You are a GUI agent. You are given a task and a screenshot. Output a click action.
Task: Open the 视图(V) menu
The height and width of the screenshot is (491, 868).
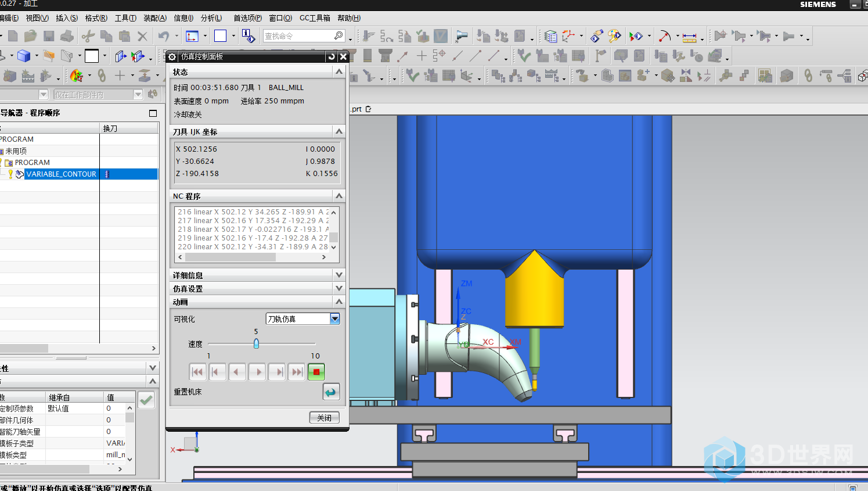point(37,18)
